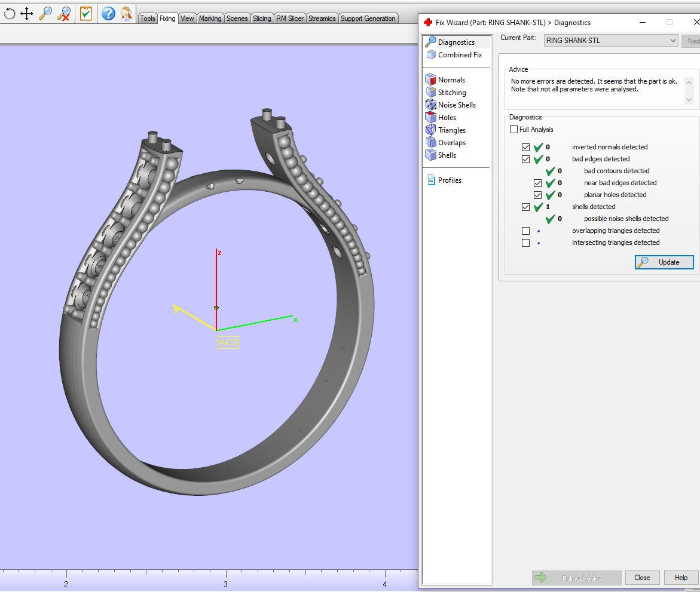Enable the Full Analysis checkbox
Viewport: 700px width, 592px height.
[514, 130]
